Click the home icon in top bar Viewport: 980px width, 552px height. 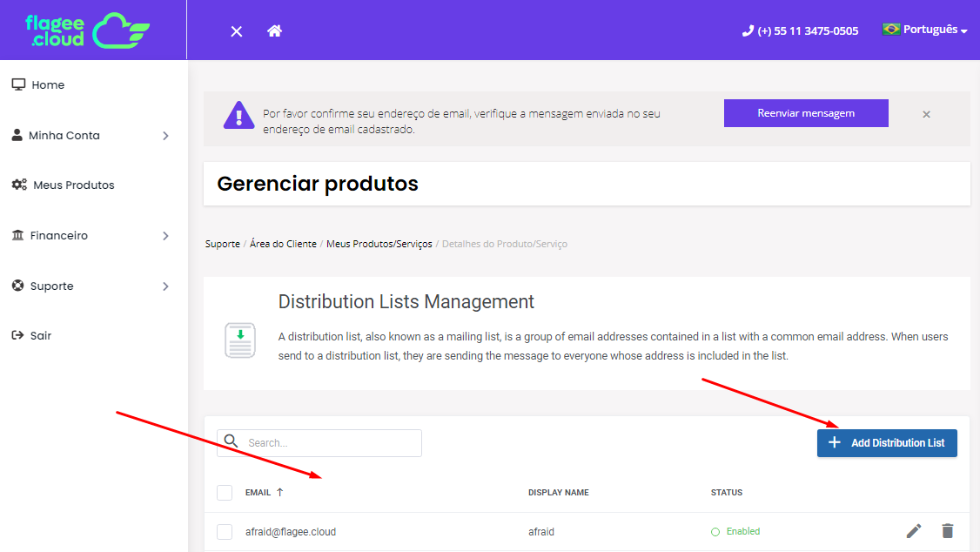pyautogui.click(x=274, y=31)
